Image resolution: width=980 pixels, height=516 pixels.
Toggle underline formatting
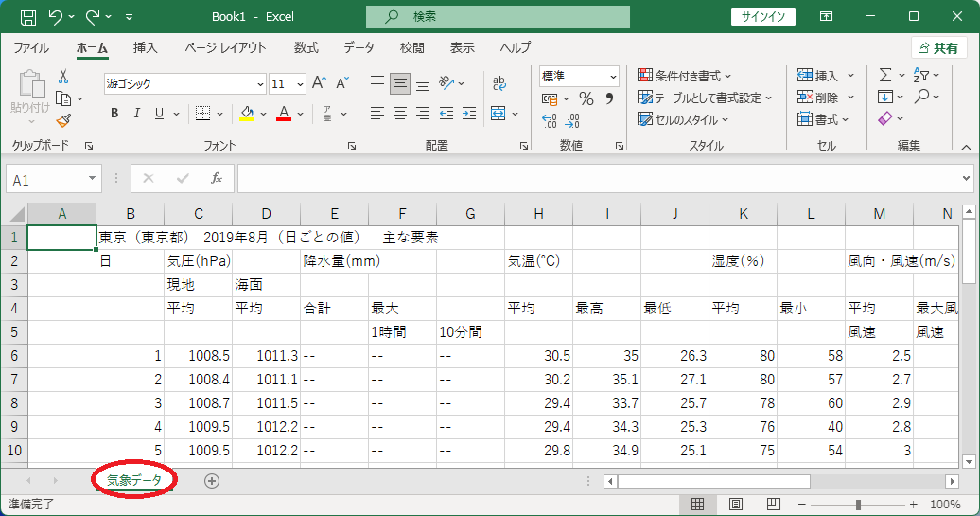tap(159, 114)
